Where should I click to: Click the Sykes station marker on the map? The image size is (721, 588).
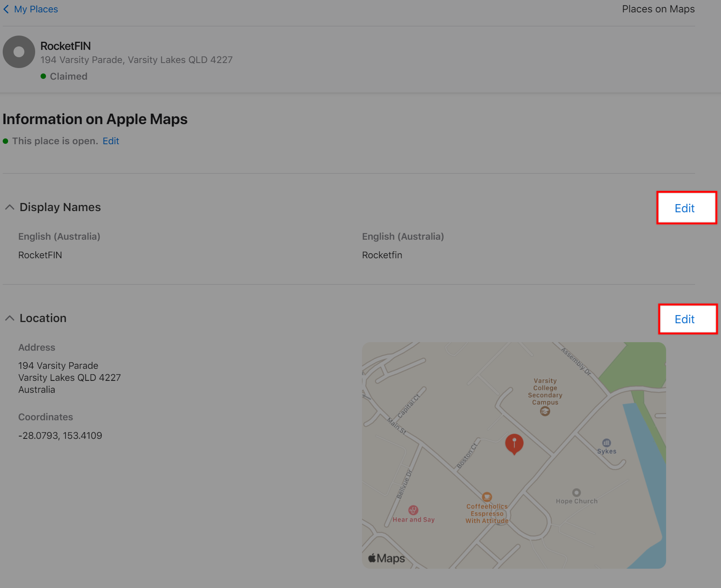[607, 442]
